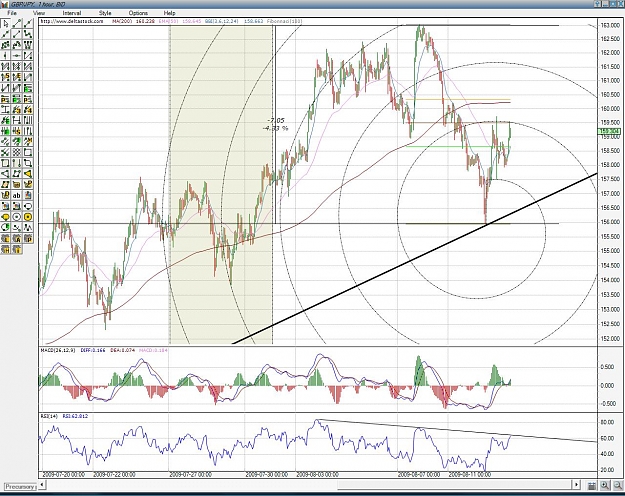Click the Fibonacci(100) indicator label
This screenshot has width=625, height=496.
tap(283, 21)
